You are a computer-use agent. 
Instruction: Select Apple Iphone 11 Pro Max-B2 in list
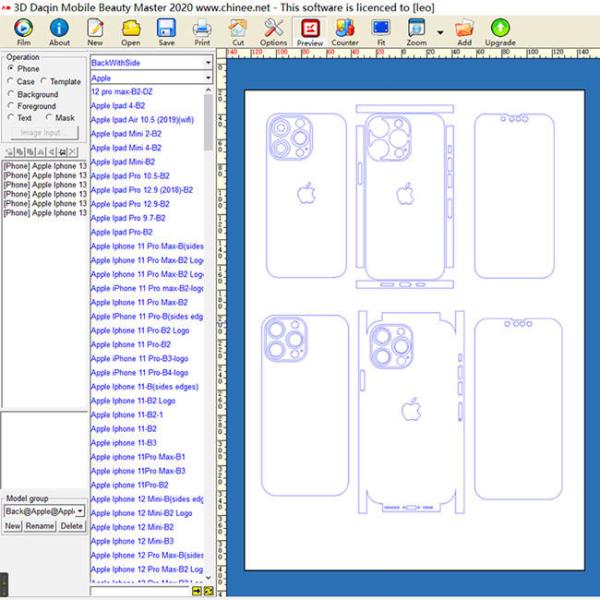coord(139,302)
